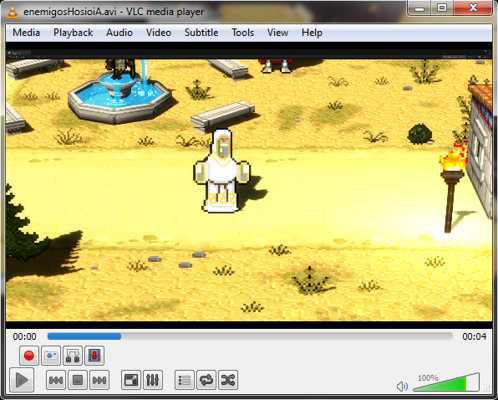This screenshot has height=400, width=498.
Task: Toggle shuffle random playback
Action: [x=228, y=380]
